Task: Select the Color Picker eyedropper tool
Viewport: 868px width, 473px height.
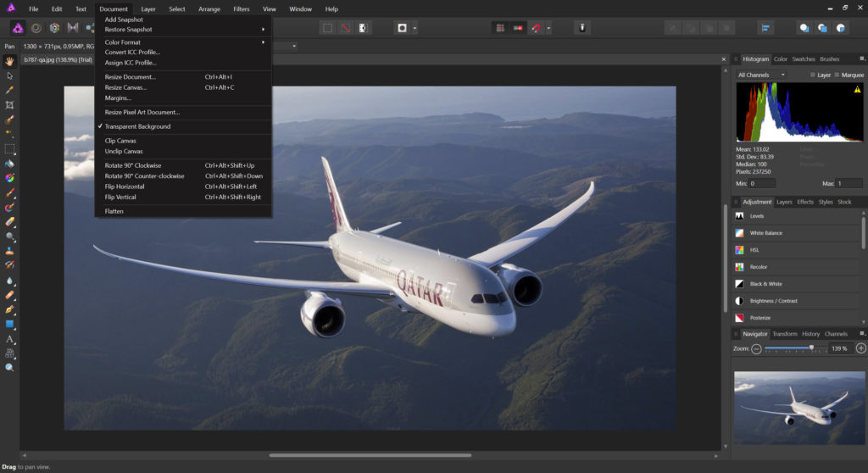Action: pos(9,91)
